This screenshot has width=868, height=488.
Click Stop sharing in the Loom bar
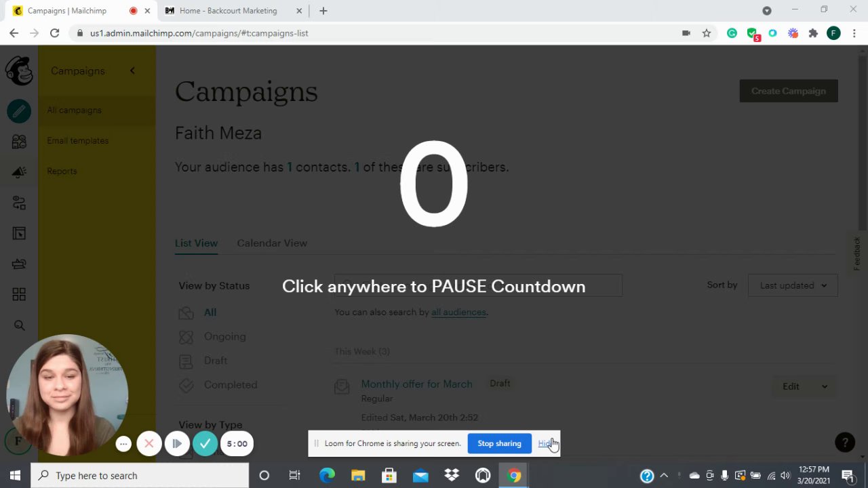(499, 443)
